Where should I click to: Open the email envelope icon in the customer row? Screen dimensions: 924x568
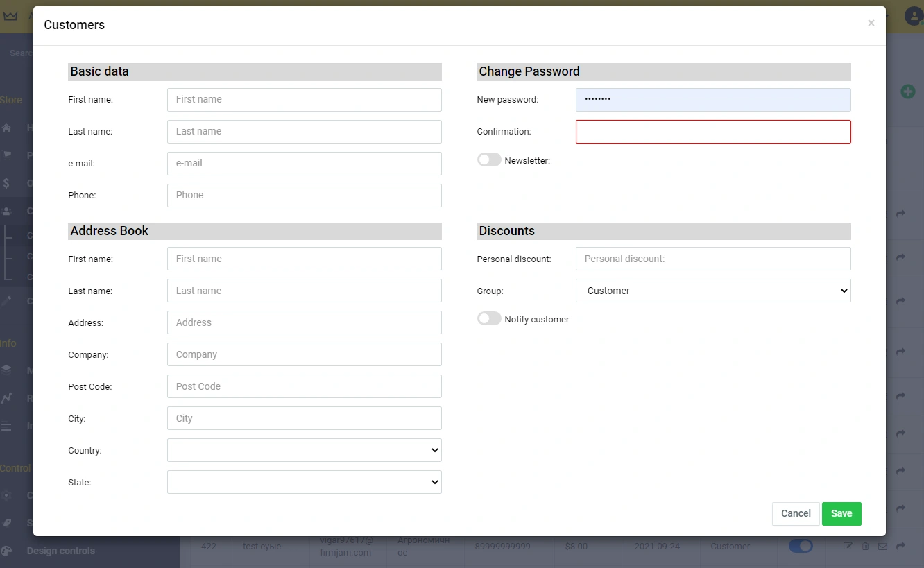point(882,546)
